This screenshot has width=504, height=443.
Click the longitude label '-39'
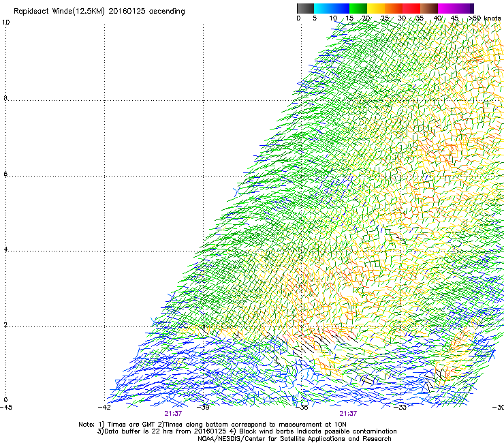click(203, 408)
